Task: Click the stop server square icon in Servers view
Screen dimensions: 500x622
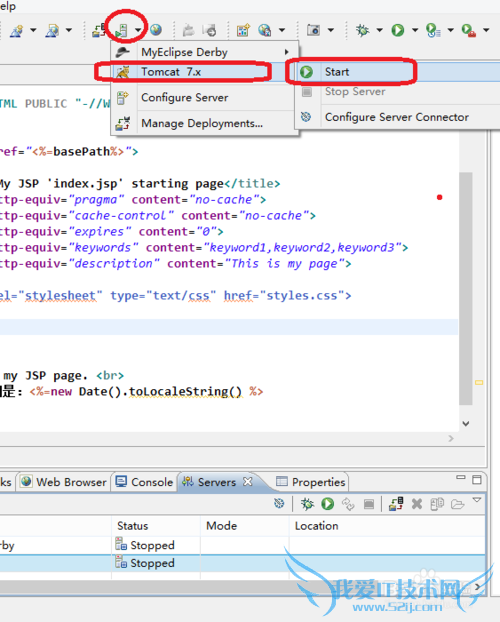Action: click(369, 504)
